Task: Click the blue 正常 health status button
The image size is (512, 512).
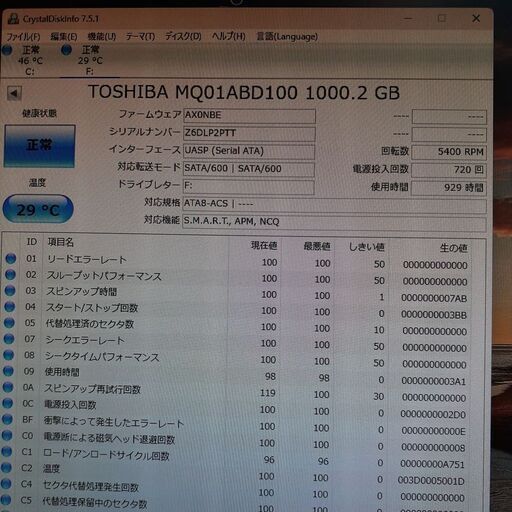Action: coord(39,146)
